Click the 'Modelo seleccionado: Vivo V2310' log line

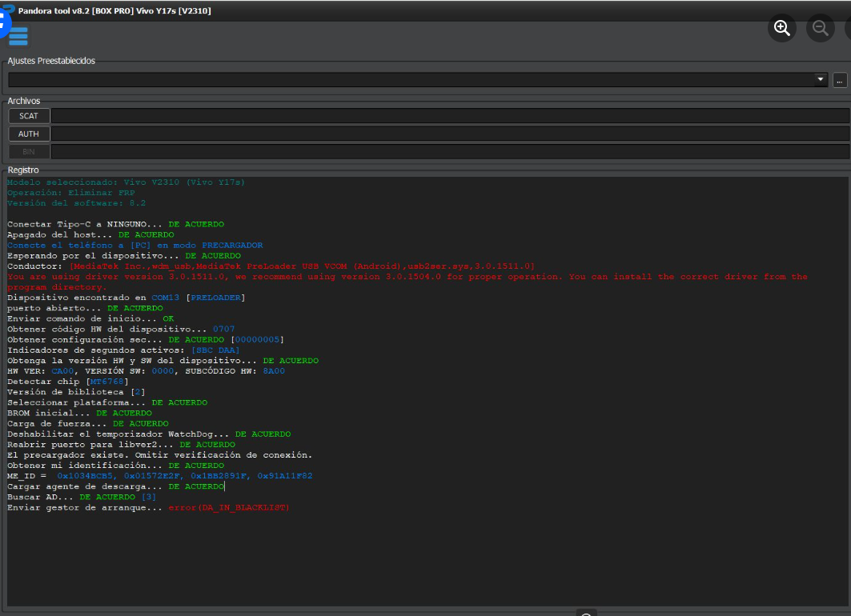[x=126, y=182]
